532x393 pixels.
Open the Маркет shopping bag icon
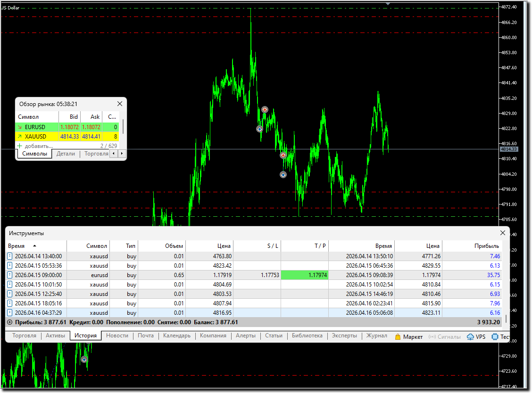398,336
